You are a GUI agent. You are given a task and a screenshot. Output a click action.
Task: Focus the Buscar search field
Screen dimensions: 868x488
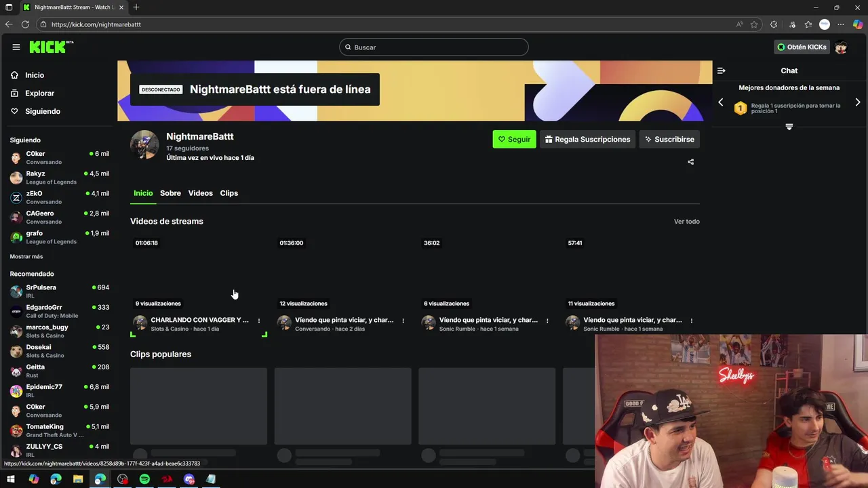(x=434, y=47)
